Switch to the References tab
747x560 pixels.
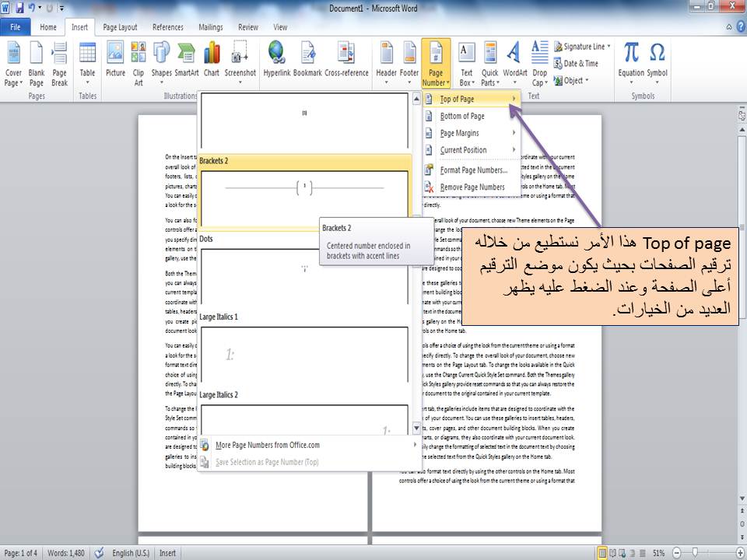coord(168,27)
